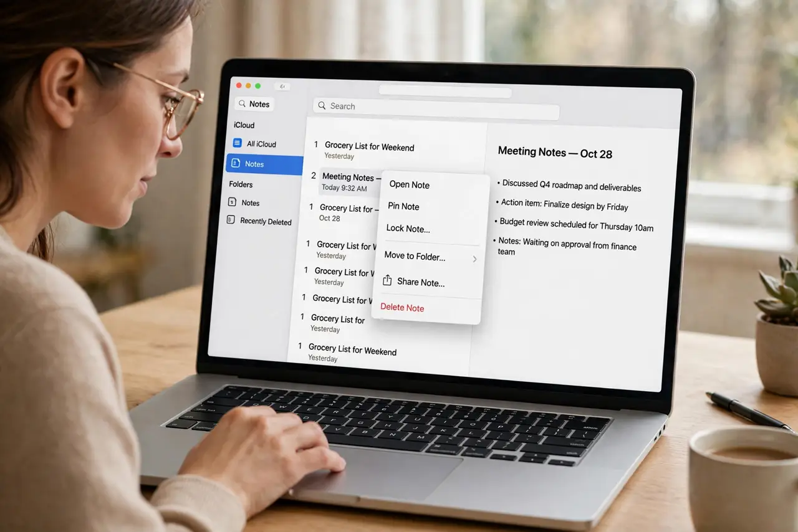Click the Notes folder icon under Folders

coord(232,202)
